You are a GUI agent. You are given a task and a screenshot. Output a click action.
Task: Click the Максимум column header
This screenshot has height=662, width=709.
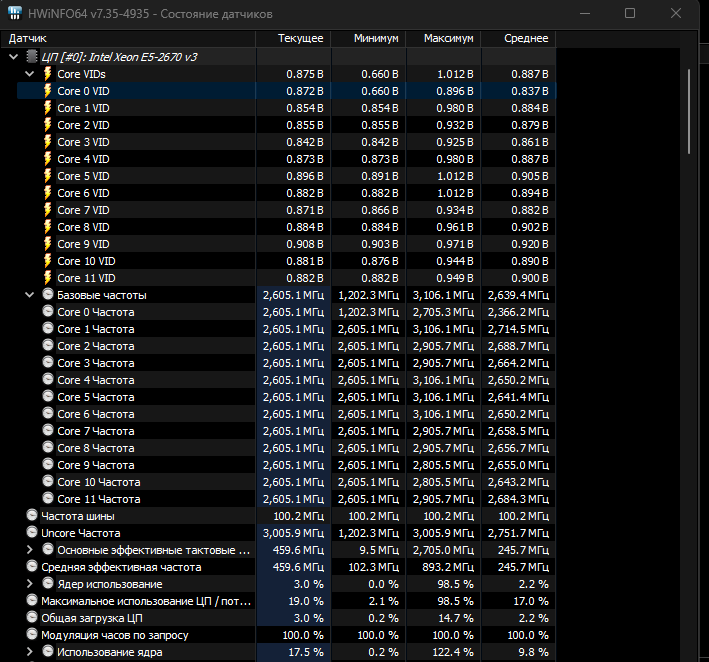(443, 38)
